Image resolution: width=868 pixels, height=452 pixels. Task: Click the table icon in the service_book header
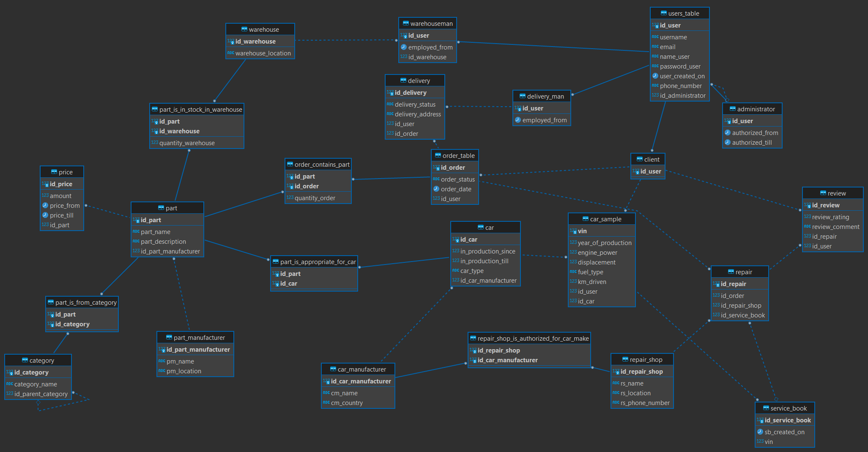[x=766, y=408]
